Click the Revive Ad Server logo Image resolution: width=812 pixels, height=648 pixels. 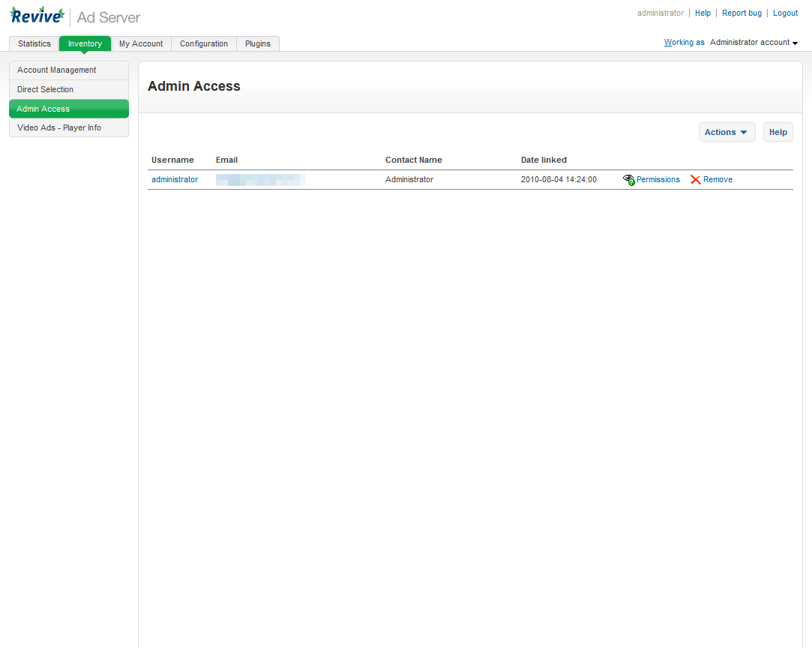tap(37, 14)
